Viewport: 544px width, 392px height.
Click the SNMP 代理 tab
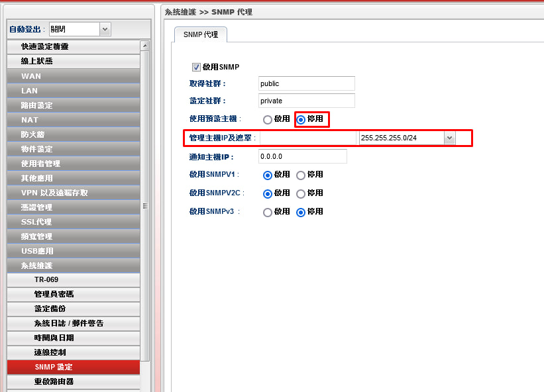[x=200, y=34]
